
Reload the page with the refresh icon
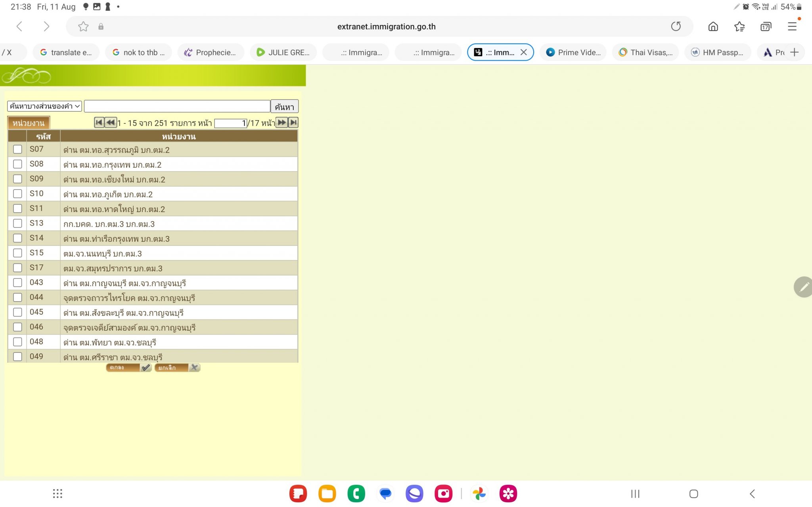pyautogui.click(x=676, y=27)
